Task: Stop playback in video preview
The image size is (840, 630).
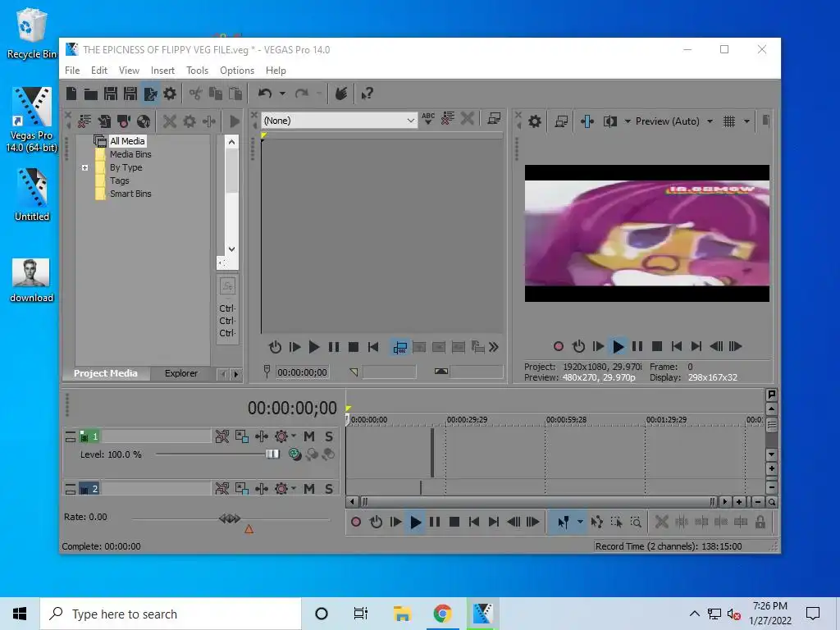Action: point(657,347)
